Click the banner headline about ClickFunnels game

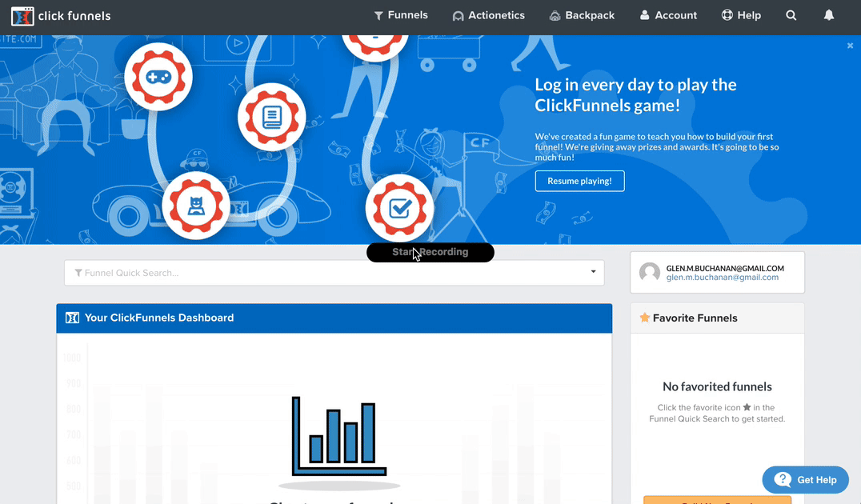tap(636, 95)
